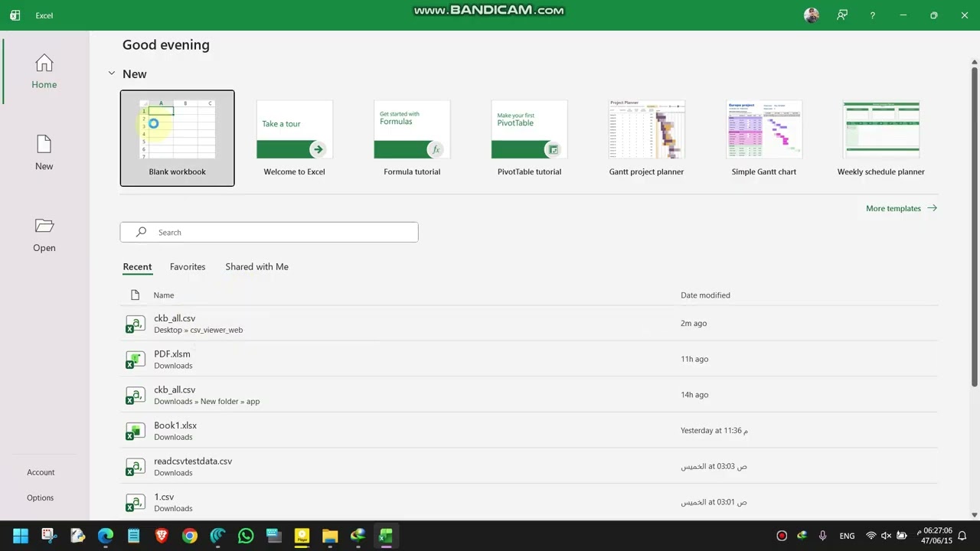
Task: Create a Blank workbook
Action: tap(177, 139)
